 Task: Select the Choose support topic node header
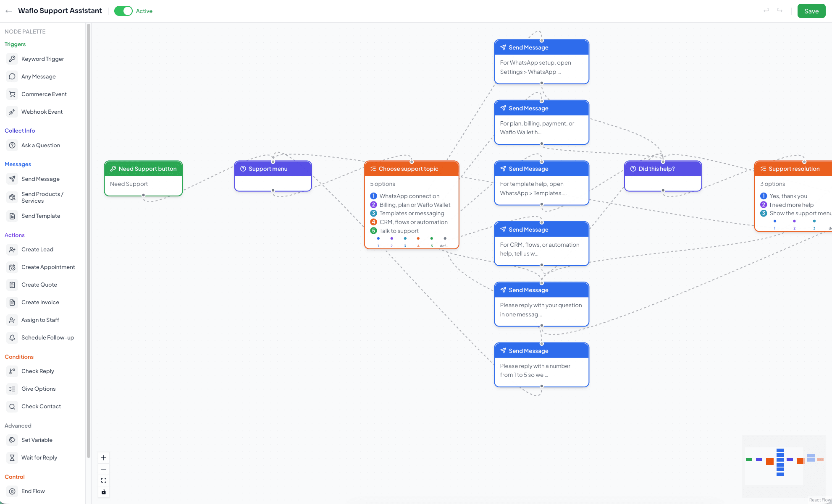412,169
